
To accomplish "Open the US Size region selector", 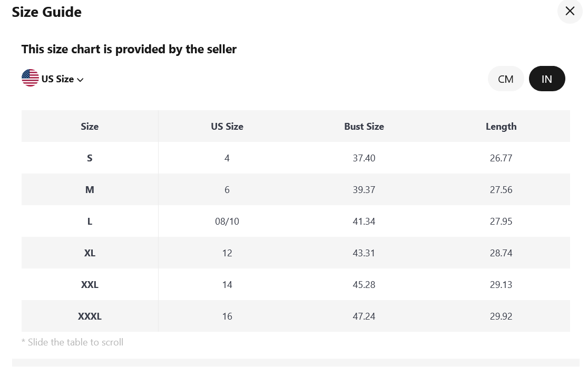I will [x=53, y=79].
